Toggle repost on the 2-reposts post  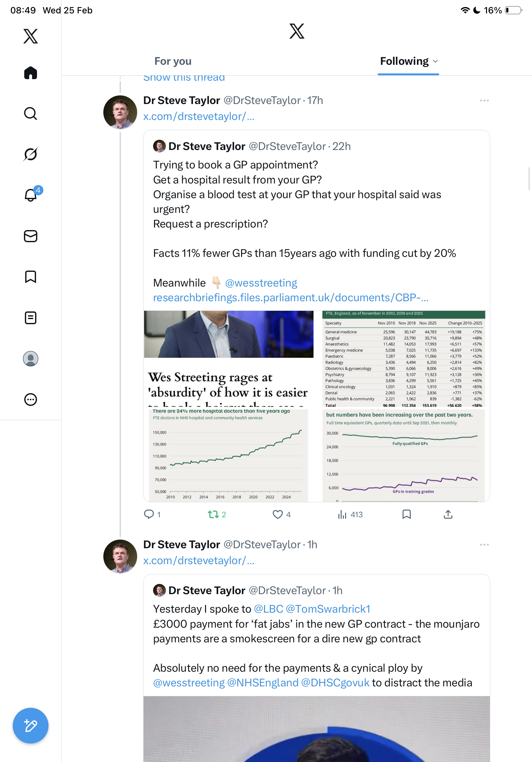coord(213,514)
